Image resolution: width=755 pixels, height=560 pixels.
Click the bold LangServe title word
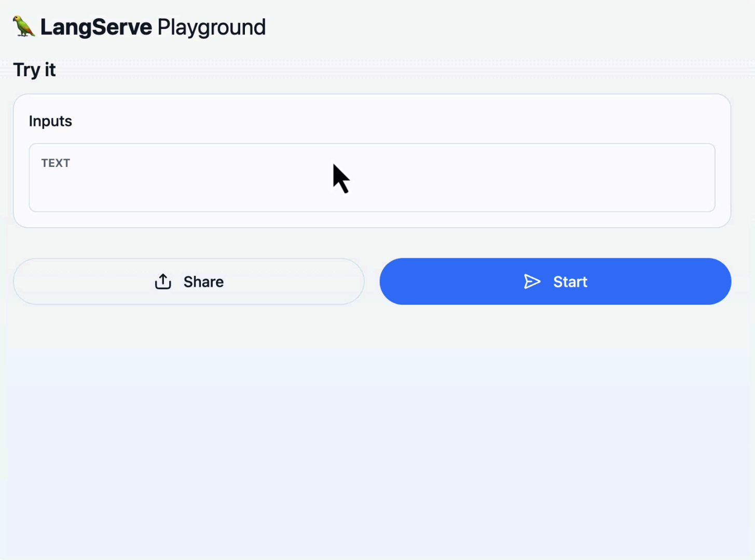pyautogui.click(x=96, y=27)
